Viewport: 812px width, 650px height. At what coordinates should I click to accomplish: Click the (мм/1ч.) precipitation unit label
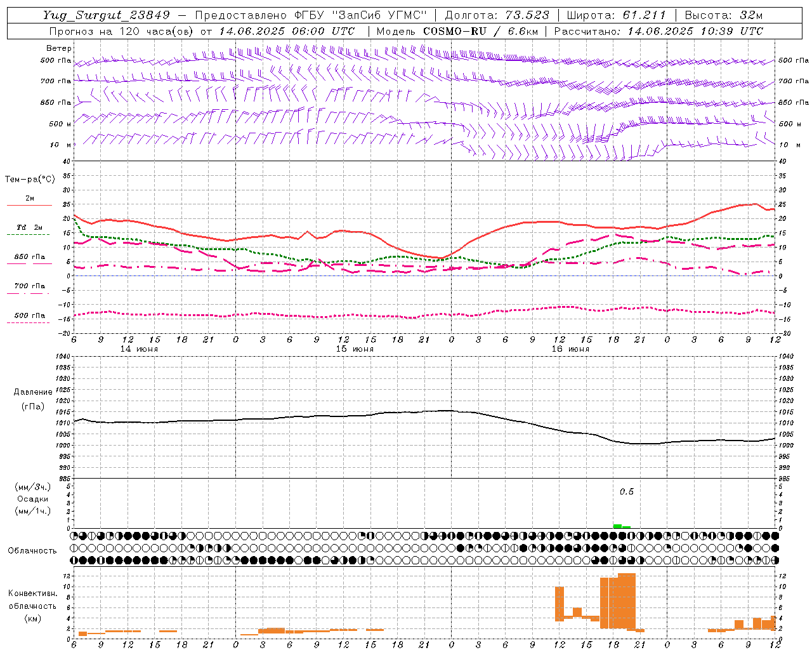33,511
